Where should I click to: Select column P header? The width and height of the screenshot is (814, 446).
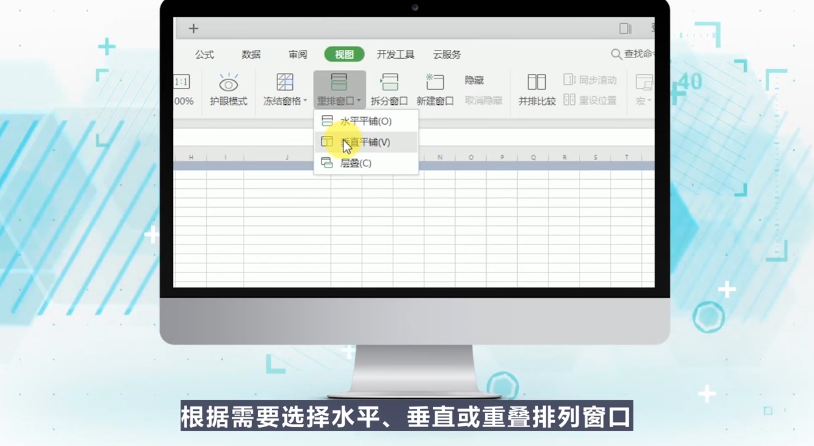click(502, 157)
